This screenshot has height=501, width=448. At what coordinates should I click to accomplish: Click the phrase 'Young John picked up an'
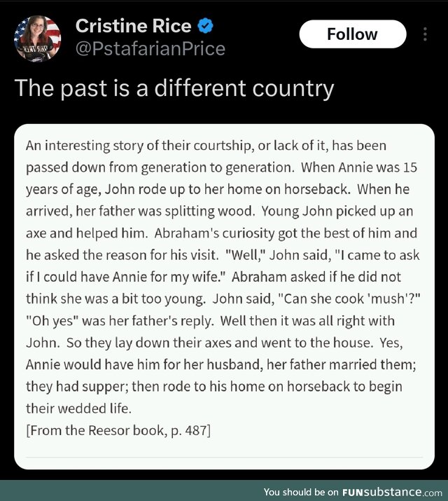click(x=337, y=211)
